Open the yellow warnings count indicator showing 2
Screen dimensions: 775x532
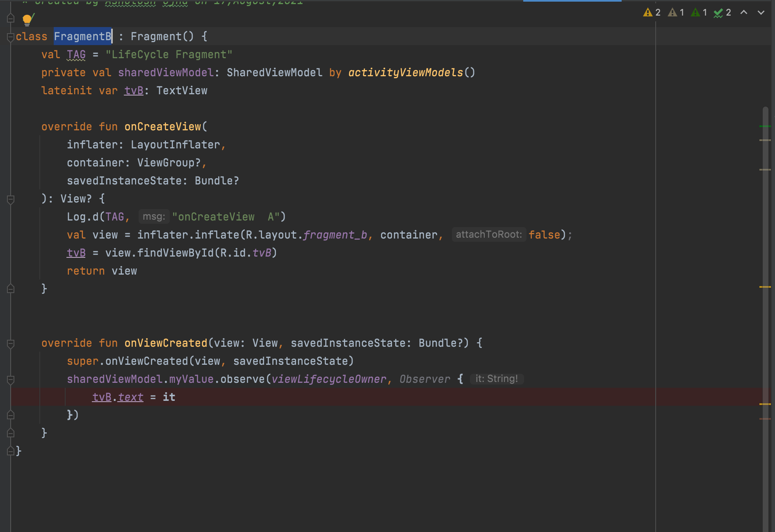point(652,12)
